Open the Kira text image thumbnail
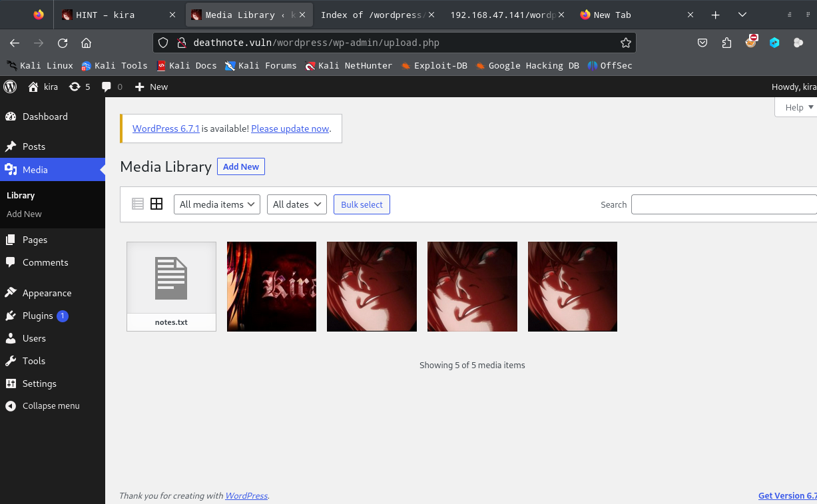 point(272,286)
